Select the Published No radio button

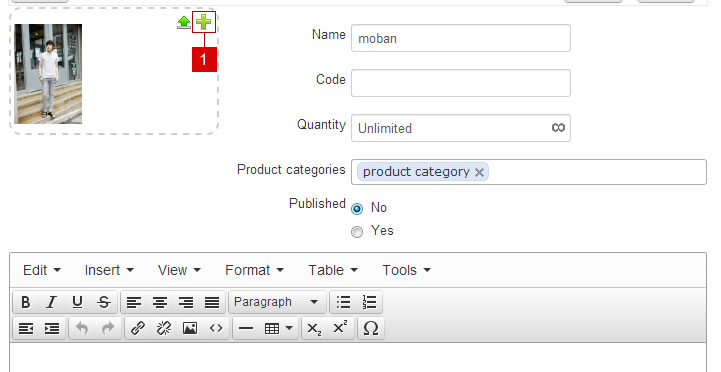click(x=357, y=209)
